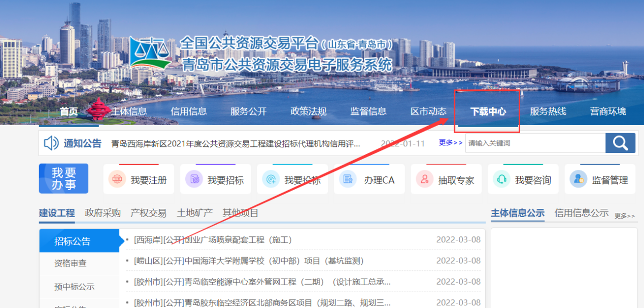Screen dimensions: 644x308
Task: Open the 政策法规 navigation menu
Action: 308,111
